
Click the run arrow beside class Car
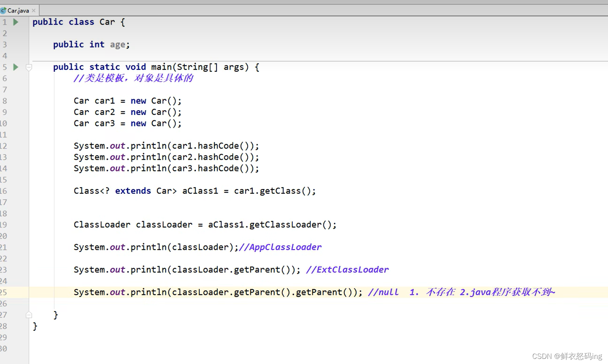16,22
